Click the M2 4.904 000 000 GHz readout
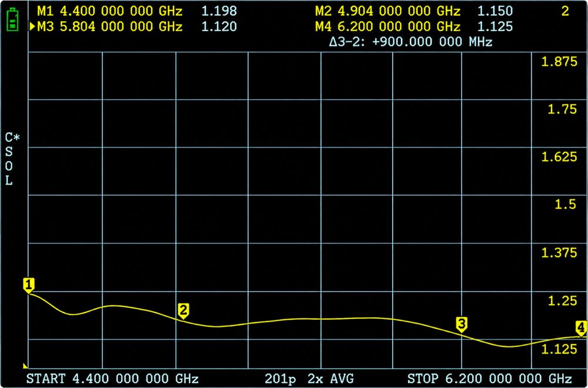The width and height of the screenshot is (588, 388). (x=387, y=11)
